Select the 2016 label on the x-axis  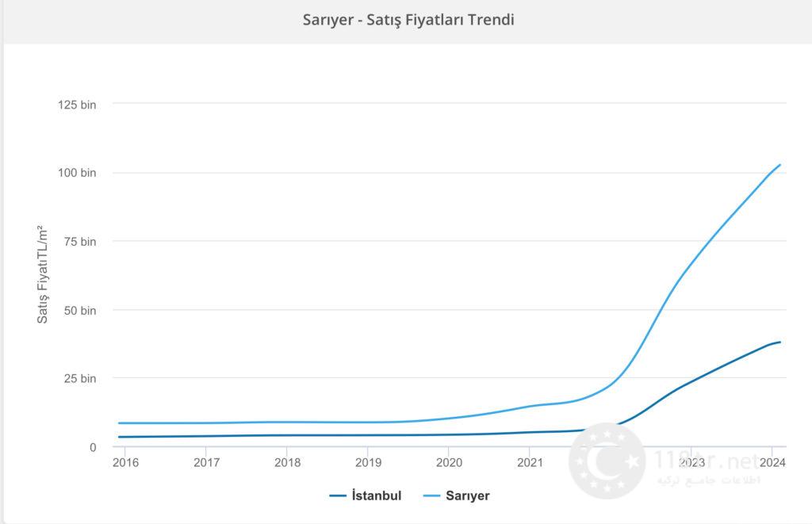(x=125, y=462)
